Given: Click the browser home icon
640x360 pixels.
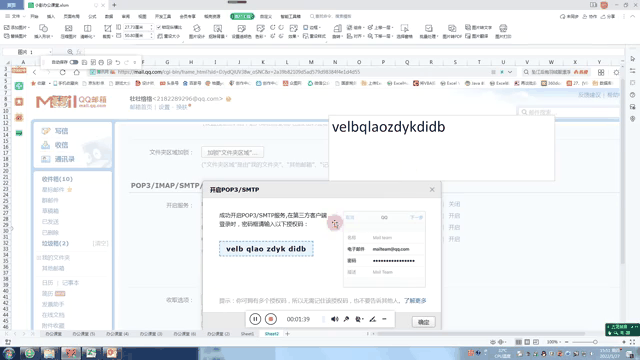Looking at the screenshot, I should [x=77, y=72].
